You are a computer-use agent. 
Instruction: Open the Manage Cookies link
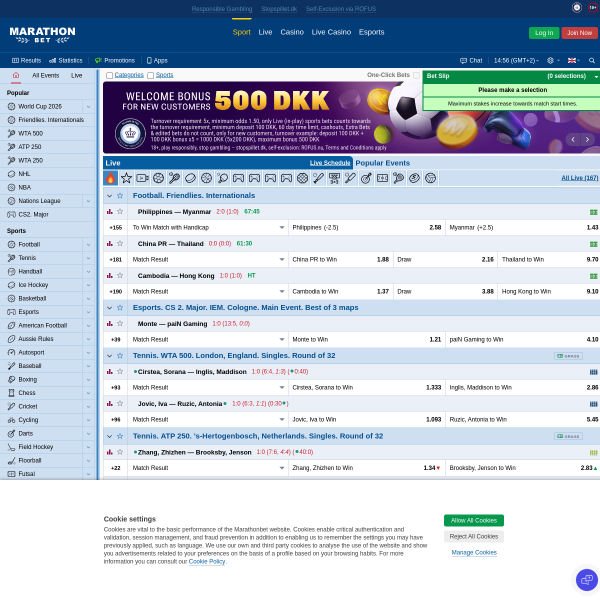[474, 553]
